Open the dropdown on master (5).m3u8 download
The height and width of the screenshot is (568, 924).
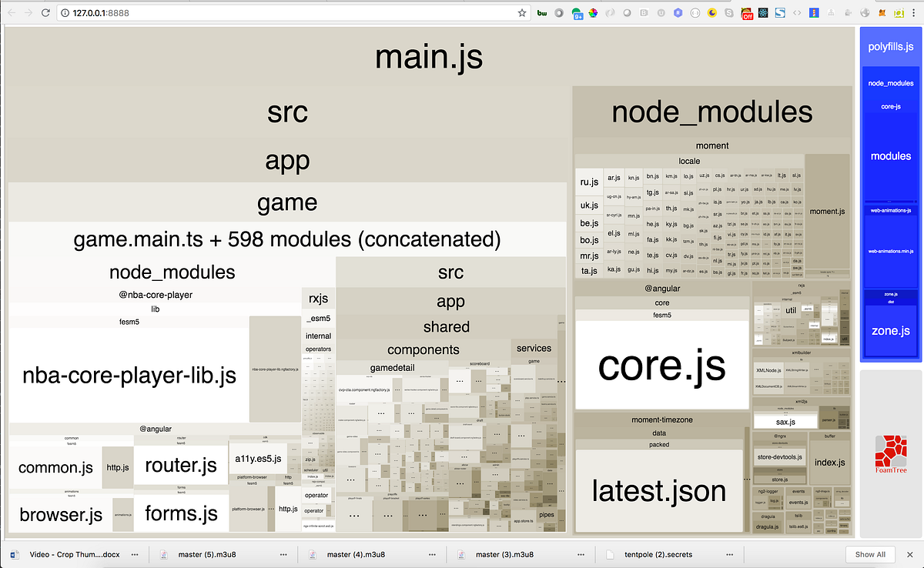pyautogui.click(x=283, y=554)
